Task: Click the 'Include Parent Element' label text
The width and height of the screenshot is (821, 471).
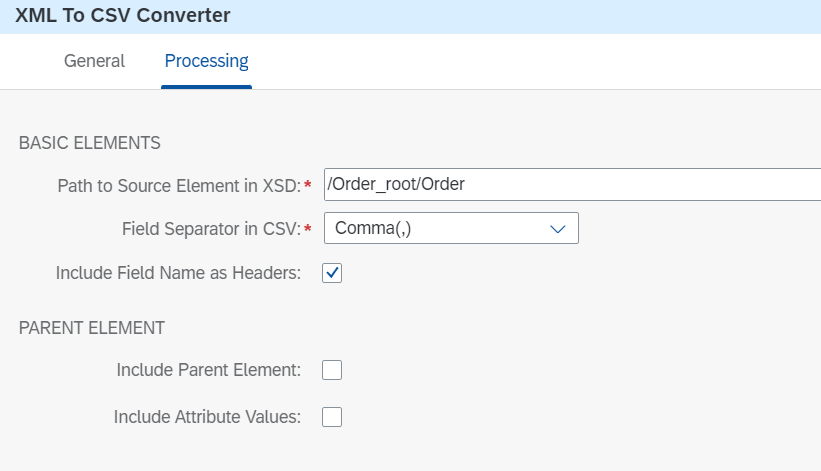Action: pos(209,370)
